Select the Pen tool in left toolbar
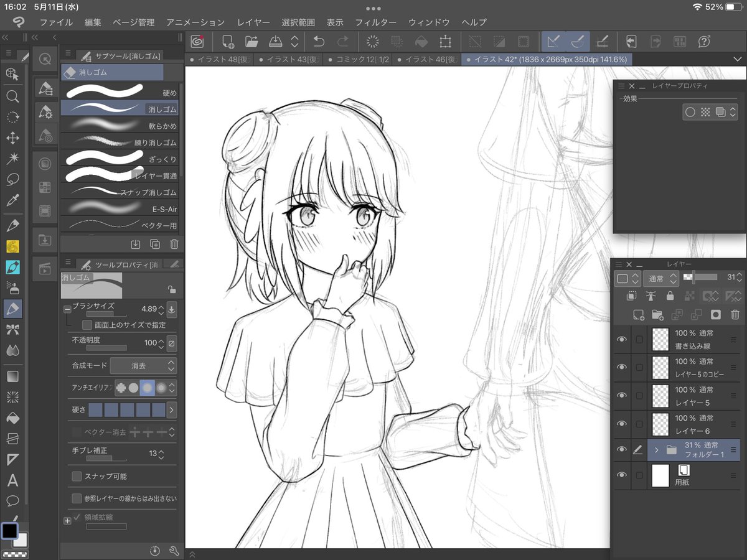 click(x=12, y=225)
